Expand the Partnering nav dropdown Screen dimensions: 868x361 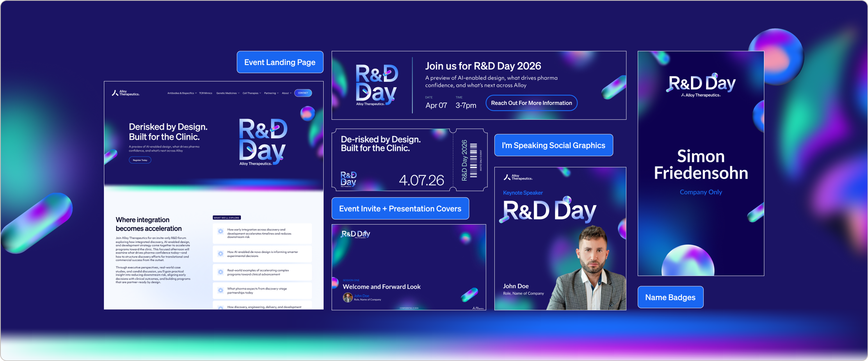tap(271, 93)
